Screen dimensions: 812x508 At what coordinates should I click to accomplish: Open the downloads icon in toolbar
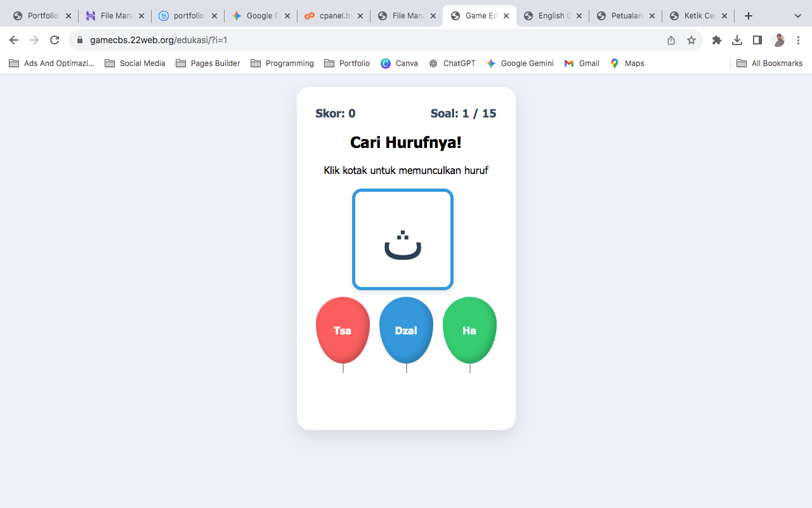tap(737, 40)
